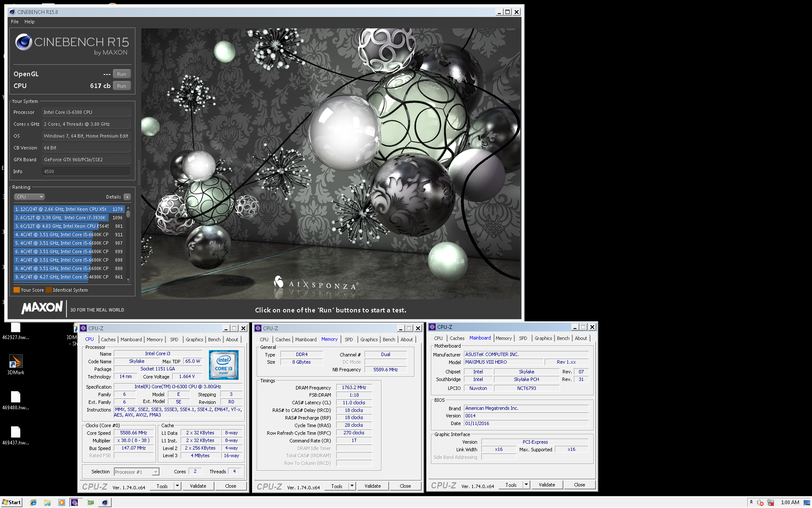
Task: Open the Windows Explorer folder taskbar icon
Action: (47, 502)
